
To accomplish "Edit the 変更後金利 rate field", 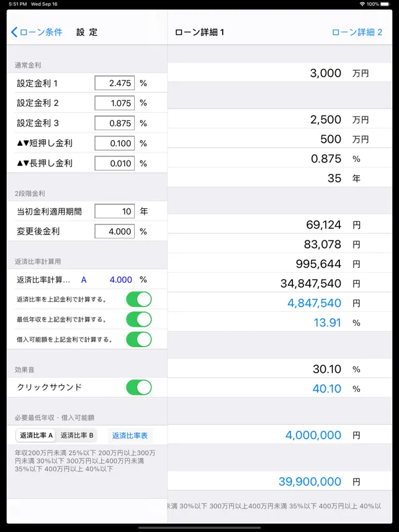I will point(114,231).
